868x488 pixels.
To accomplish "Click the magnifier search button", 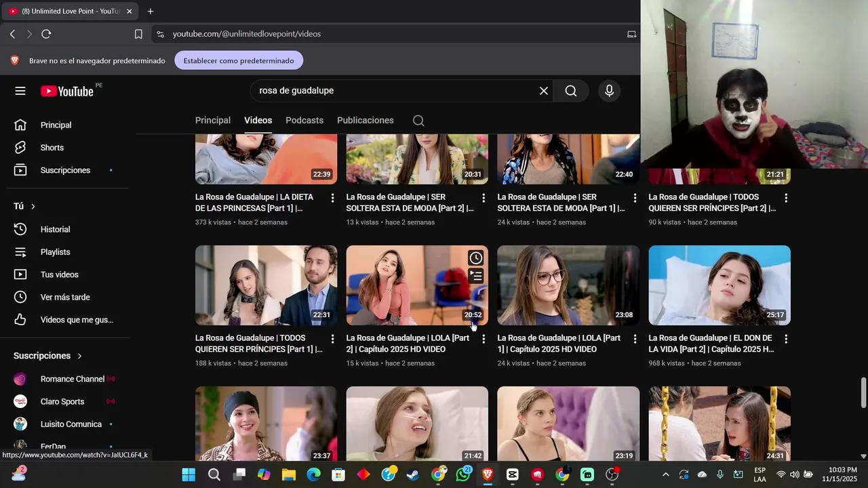I will [571, 91].
